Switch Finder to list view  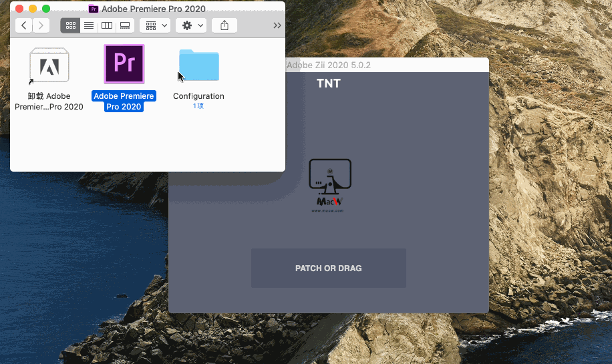[x=89, y=25]
